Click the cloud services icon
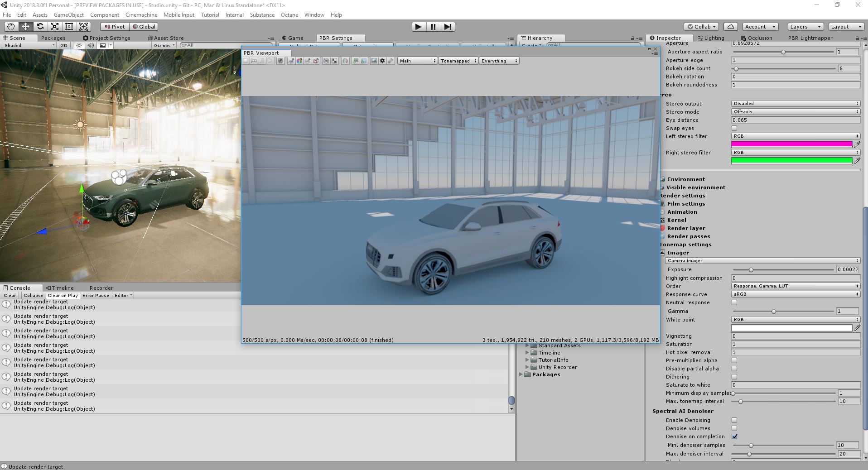The height and width of the screenshot is (470, 868). (x=730, y=27)
